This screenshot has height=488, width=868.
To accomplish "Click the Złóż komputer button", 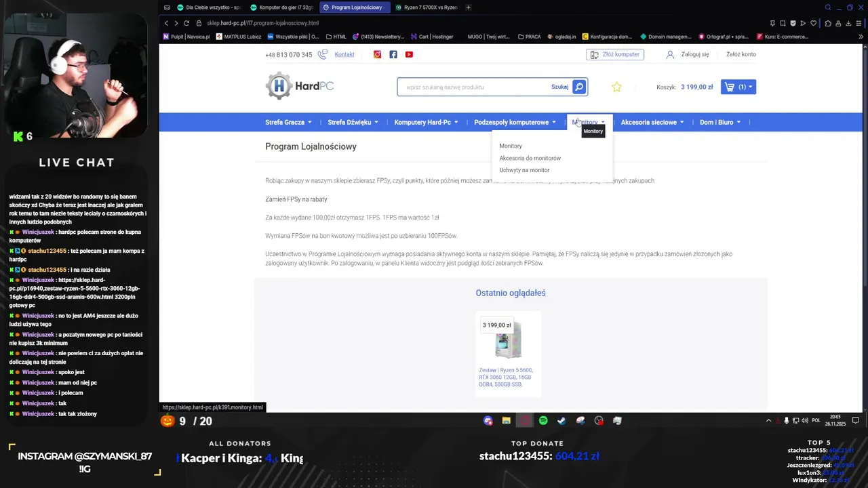I will point(615,54).
